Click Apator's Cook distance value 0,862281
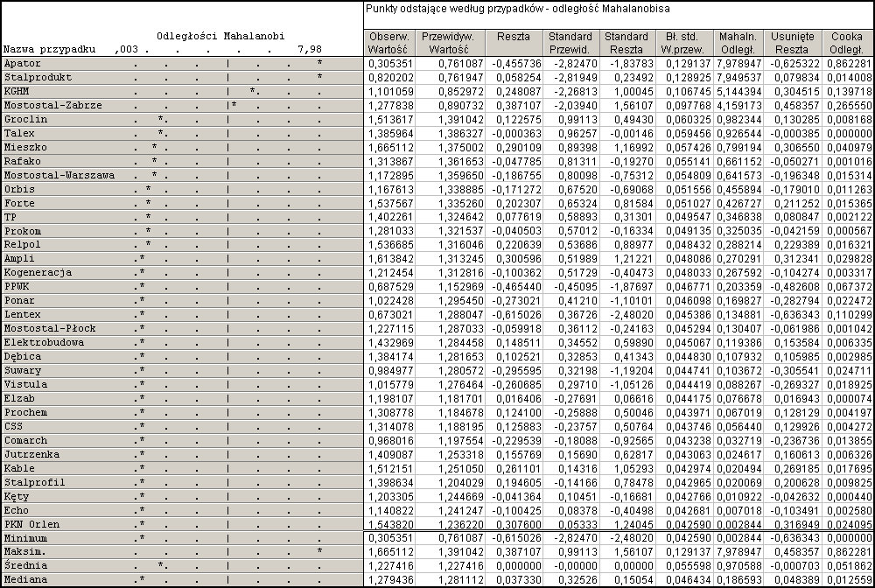Image resolution: width=875 pixels, height=588 pixels. pos(849,64)
